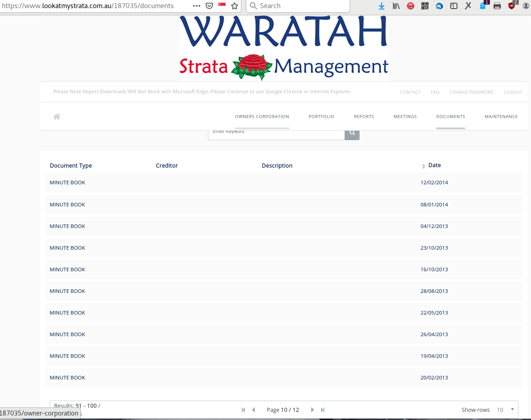Click the date 19/04/2013
Screen dimensions: 531x420
[x=434, y=356]
